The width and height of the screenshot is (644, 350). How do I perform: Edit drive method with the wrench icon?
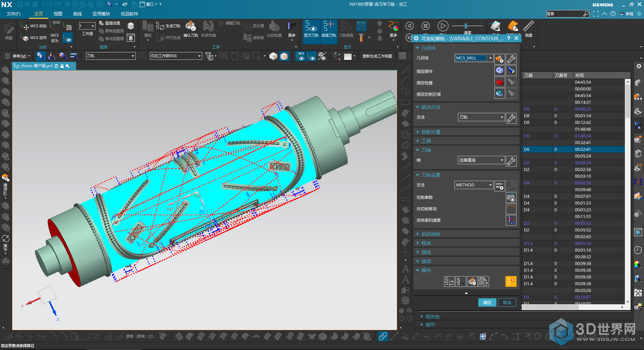pos(511,118)
